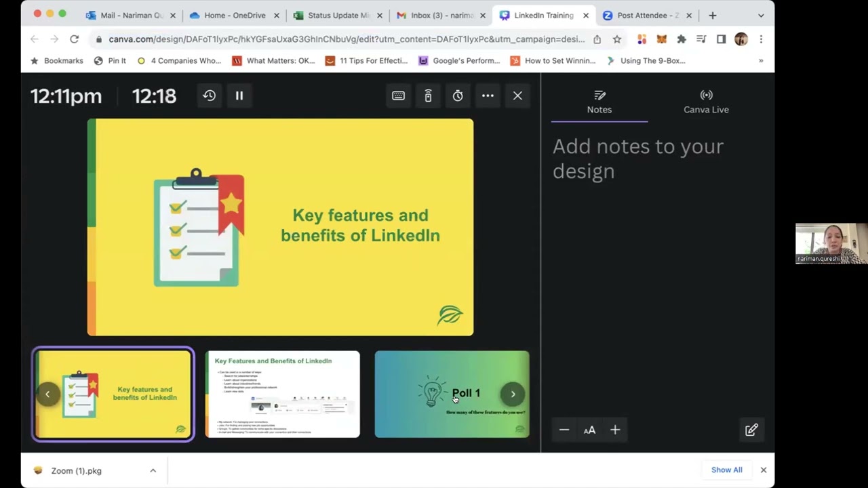Open the Chrome three-dot menu

[761, 39]
